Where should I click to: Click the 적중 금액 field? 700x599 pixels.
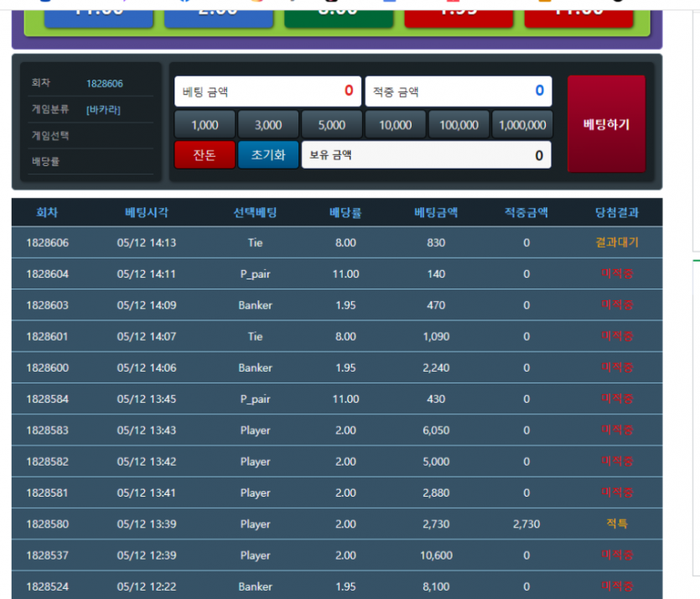(x=459, y=91)
